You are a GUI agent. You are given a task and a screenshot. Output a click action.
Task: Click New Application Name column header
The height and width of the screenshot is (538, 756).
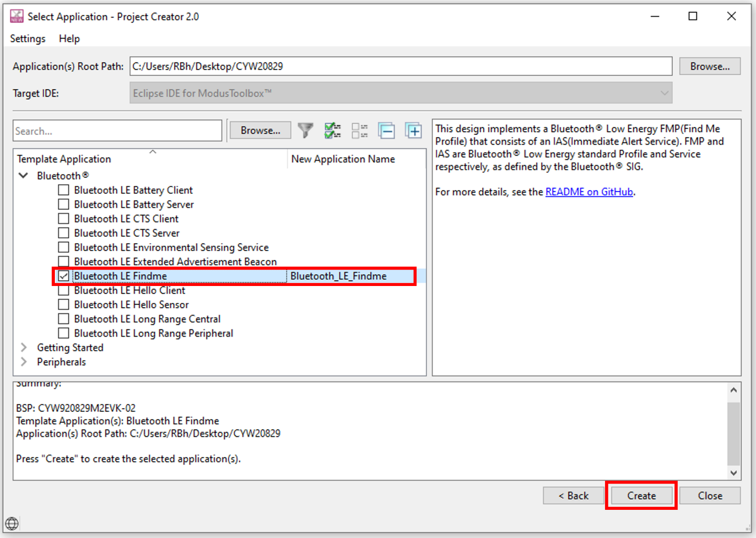pos(356,159)
